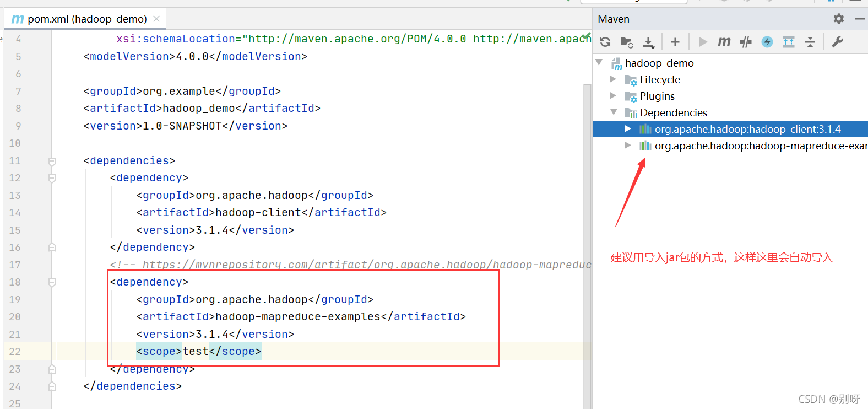Toggle skip tests mode lightning icon
The width and height of the screenshot is (868, 409).
767,42
